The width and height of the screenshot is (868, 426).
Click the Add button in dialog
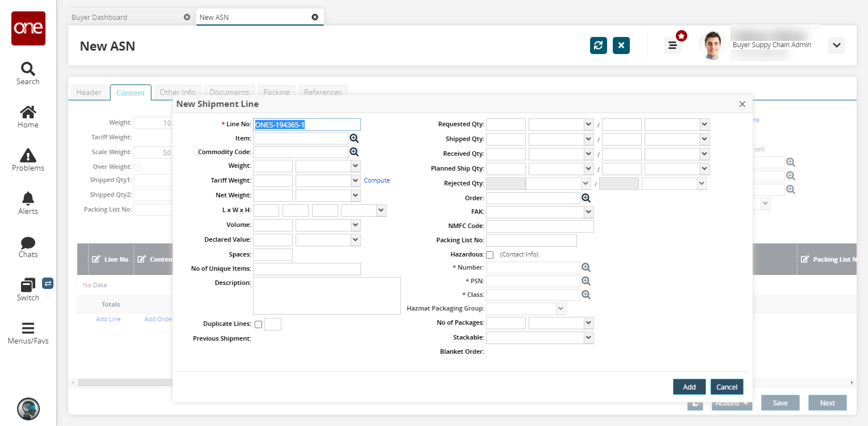(x=689, y=387)
